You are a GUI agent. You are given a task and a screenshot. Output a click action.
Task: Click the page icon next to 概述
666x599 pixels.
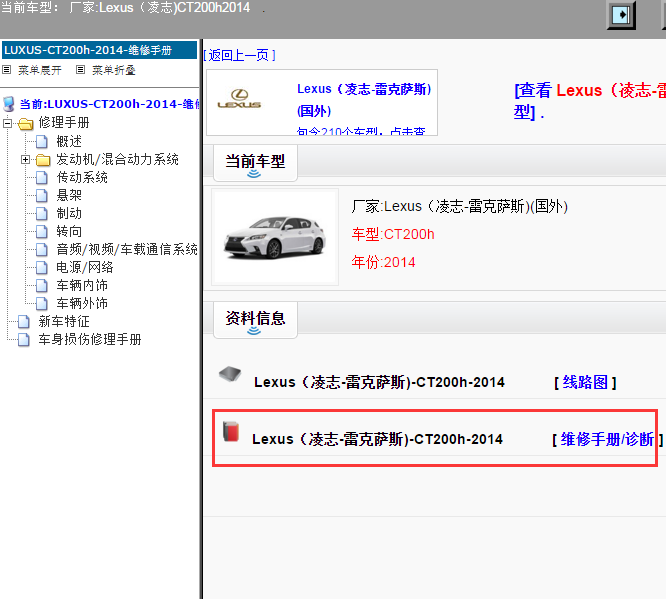pyautogui.click(x=42, y=141)
